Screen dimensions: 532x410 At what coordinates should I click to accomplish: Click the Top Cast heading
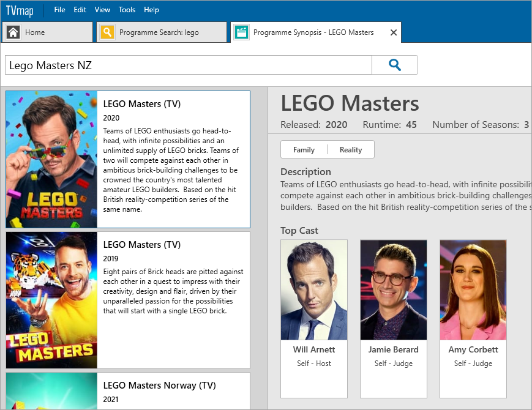click(x=299, y=231)
